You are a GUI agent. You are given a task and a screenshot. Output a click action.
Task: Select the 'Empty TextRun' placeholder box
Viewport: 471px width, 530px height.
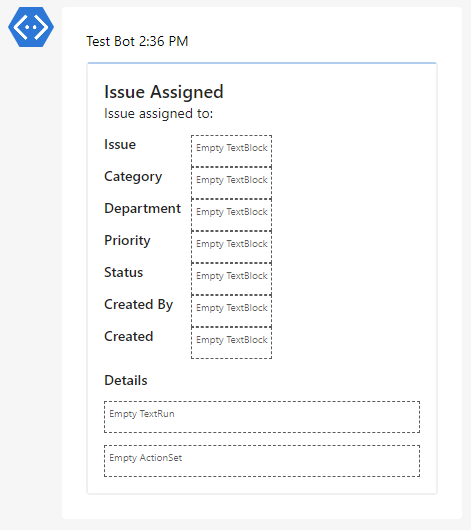click(262, 417)
